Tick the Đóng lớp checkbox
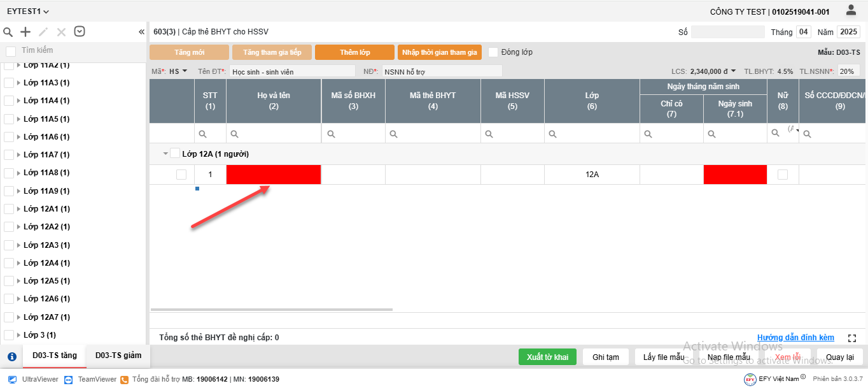 pyautogui.click(x=493, y=52)
